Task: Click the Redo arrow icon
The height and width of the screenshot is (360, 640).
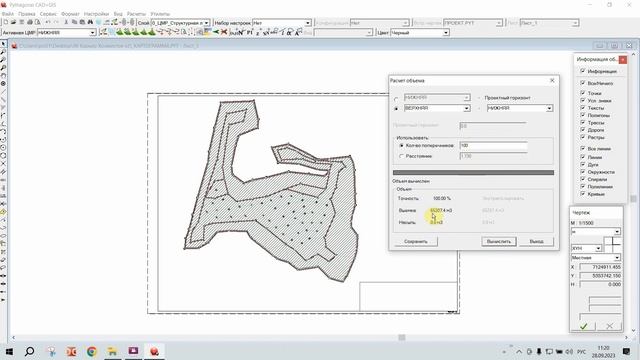Action: [56, 22]
